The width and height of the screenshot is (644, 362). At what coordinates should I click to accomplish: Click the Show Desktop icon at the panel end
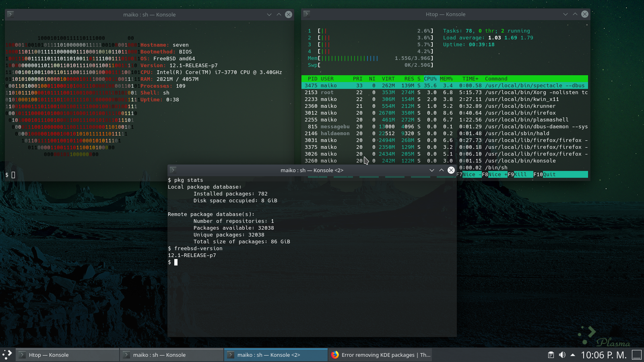pos(637,355)
